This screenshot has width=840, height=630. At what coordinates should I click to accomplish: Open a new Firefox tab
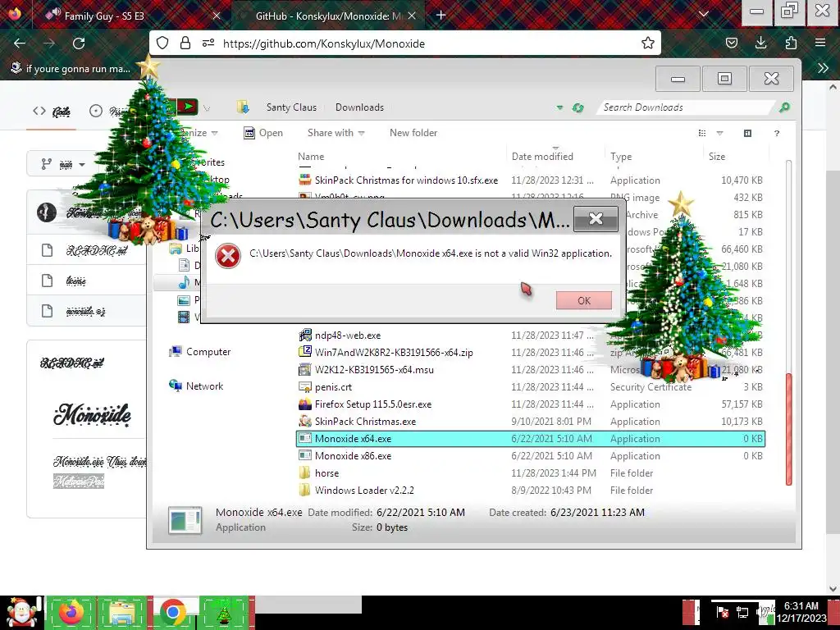(441, 16)
